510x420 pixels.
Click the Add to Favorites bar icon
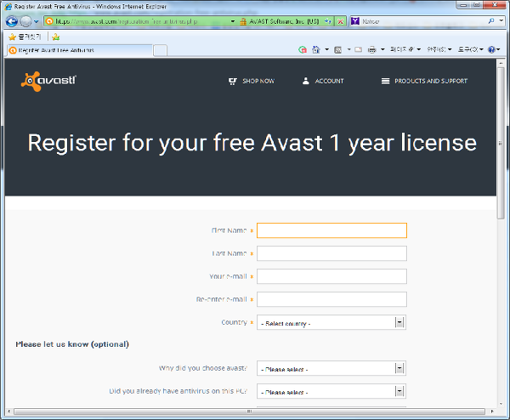(55, 37)
